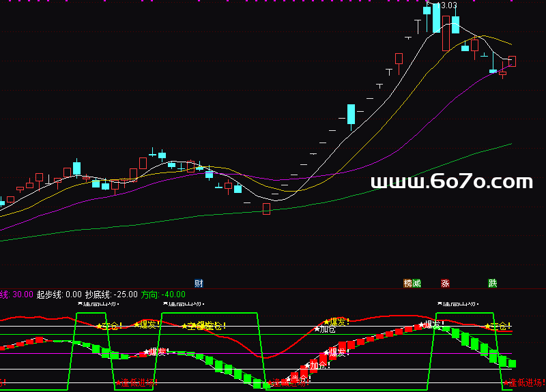This screenshot has width=546, height=392.
Task: Open the 榜减 marker on the timeline
Action: (x=412, y=283)
